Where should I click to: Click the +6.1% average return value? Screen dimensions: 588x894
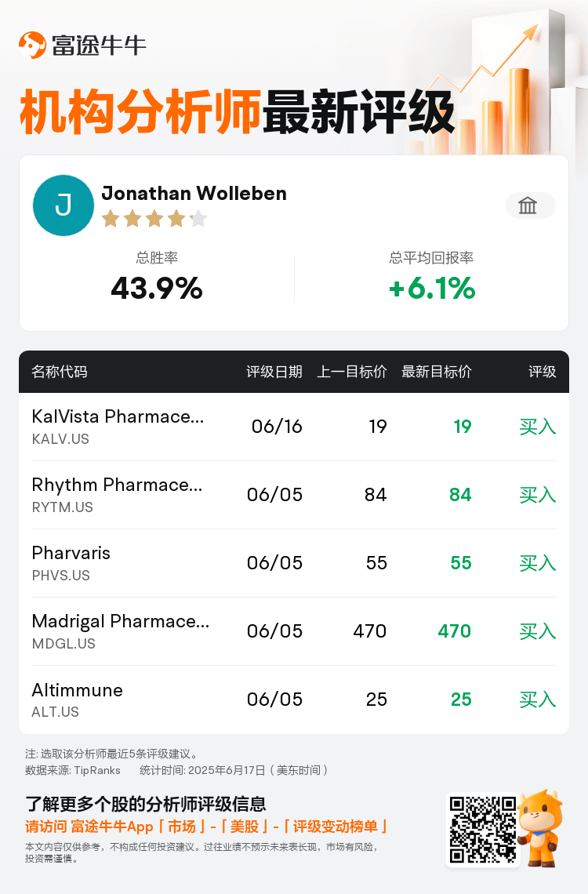pos(431,288)
